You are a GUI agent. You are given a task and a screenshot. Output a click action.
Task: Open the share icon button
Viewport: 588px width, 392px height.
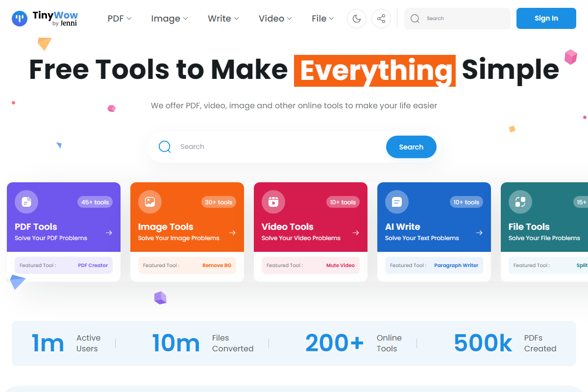pos(381,19)
